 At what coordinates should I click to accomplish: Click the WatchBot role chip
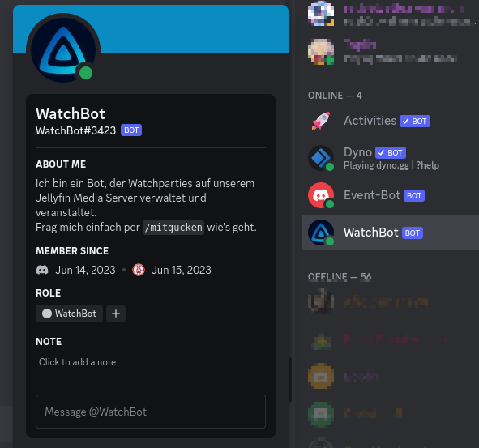pyautogui.click(x=70, y=314)
